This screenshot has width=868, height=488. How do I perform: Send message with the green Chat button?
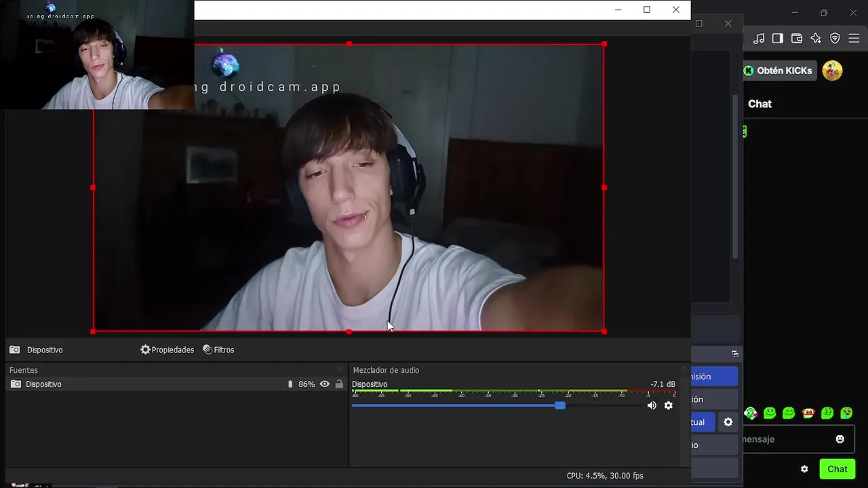click(837, 469)
